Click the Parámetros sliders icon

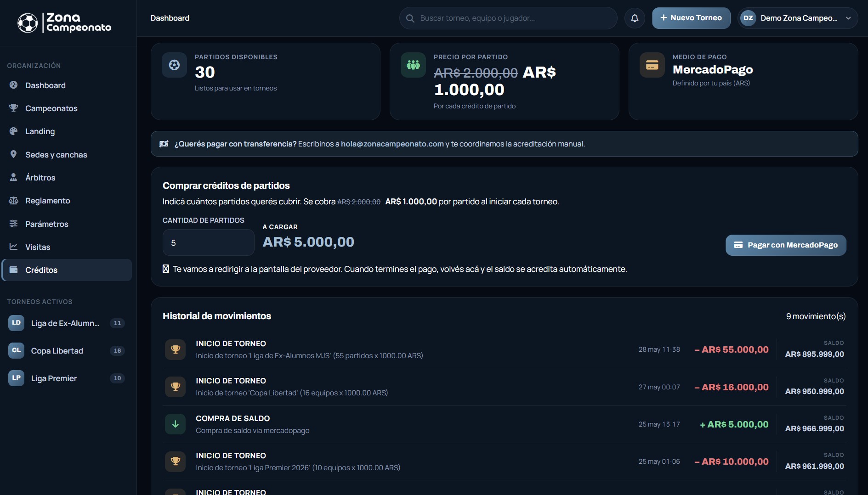(14, 224)
